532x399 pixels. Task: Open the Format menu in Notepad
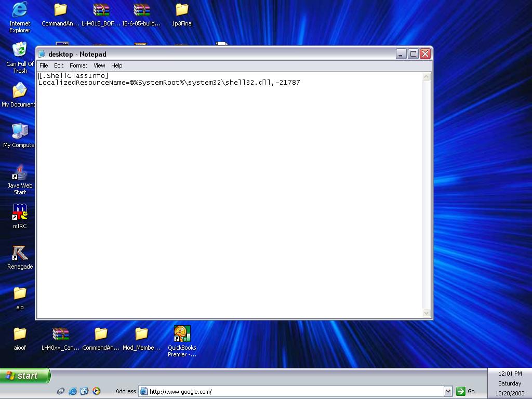tap(78, 65)
